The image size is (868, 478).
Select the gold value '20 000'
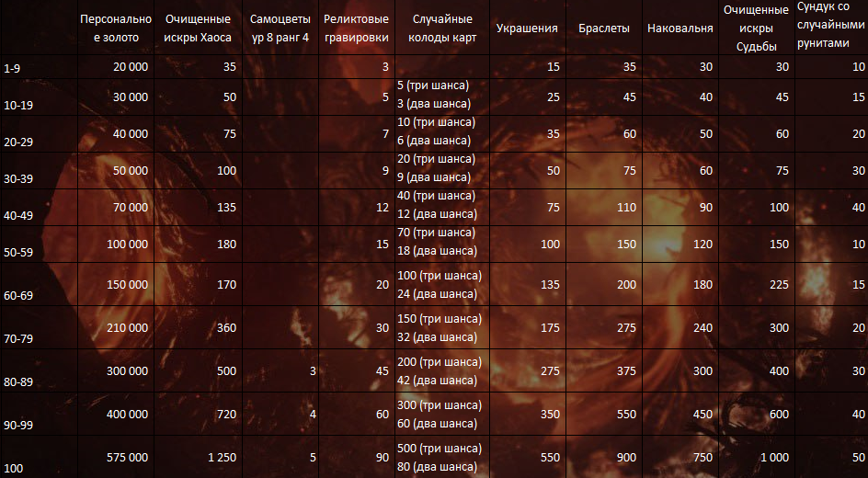(131, 67)
